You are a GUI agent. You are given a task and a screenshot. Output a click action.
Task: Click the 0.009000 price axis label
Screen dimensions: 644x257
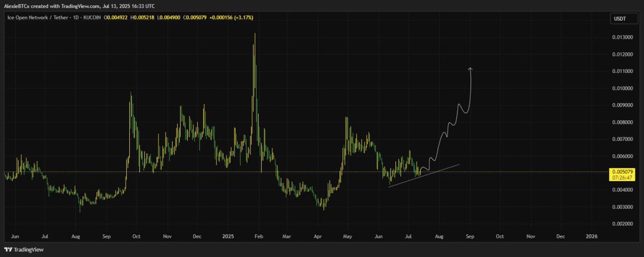pos(621,105)
